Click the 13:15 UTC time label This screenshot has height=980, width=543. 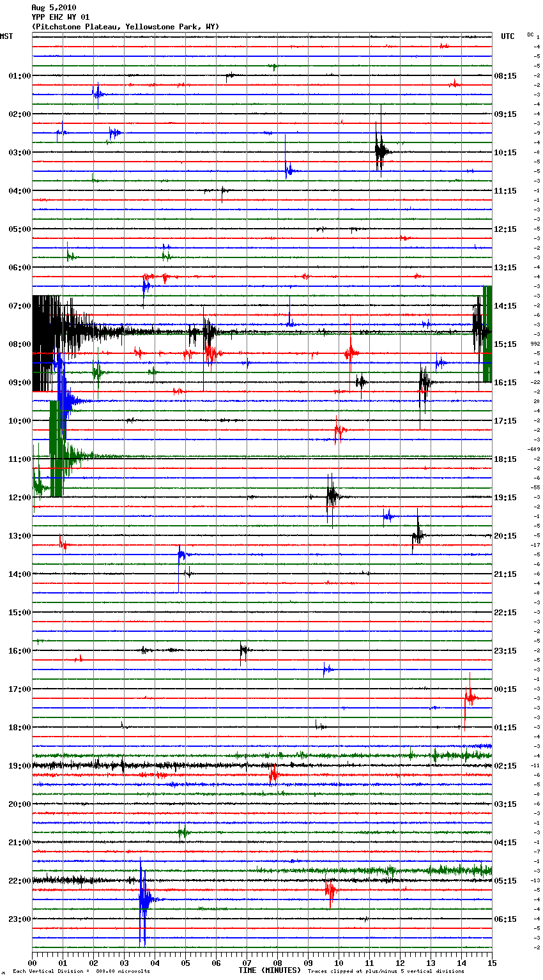coord(505,268)
